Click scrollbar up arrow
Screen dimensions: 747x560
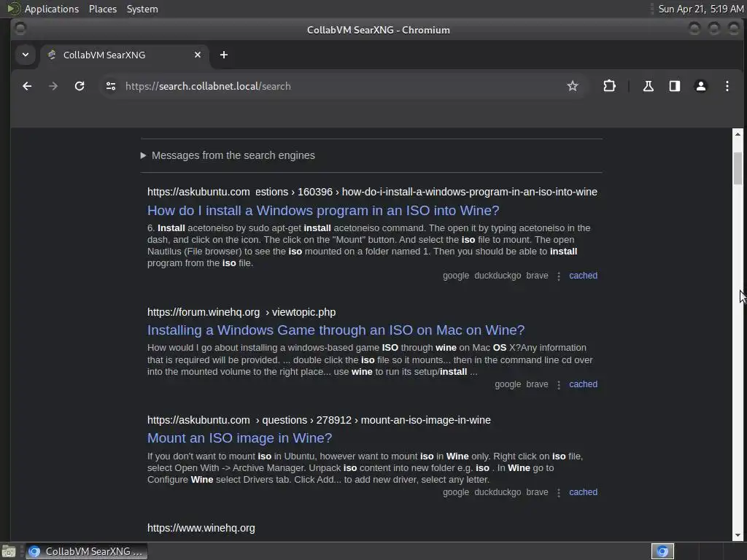tap(738, 134)
